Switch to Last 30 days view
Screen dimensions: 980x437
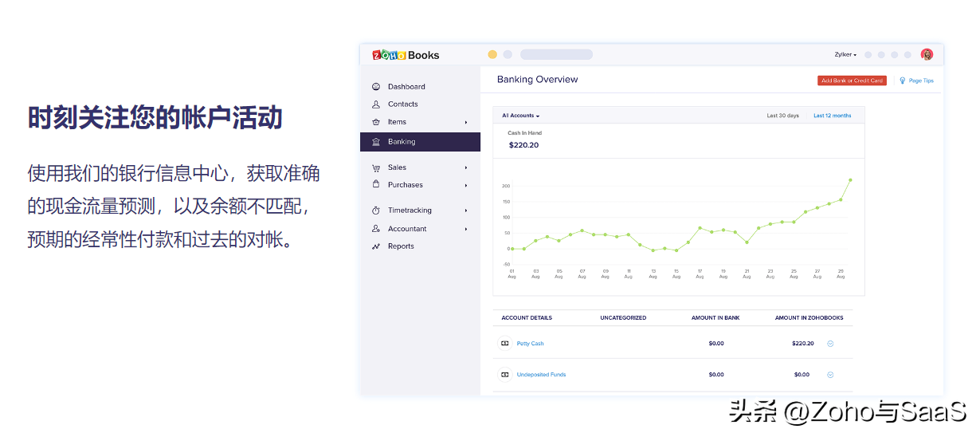pyautogui.click(x=782, y=116)
